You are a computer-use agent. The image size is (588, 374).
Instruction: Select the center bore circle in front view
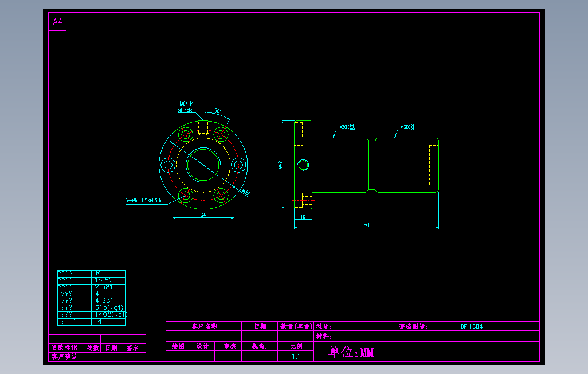(x=203, y=165)
